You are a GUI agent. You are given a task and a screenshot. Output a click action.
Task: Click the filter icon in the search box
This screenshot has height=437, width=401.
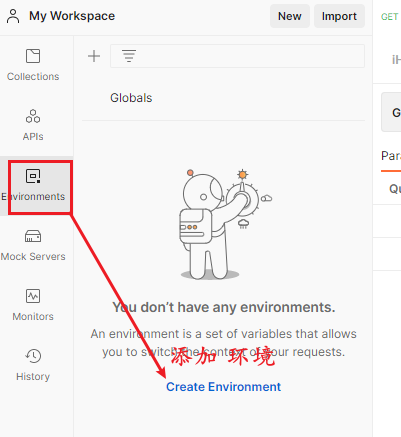(129, 56)
